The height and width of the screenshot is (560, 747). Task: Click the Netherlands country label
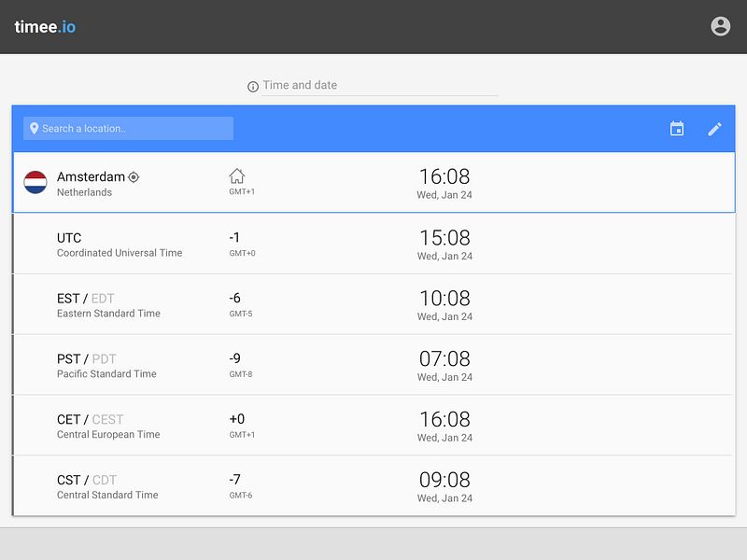tap(84, 192)
